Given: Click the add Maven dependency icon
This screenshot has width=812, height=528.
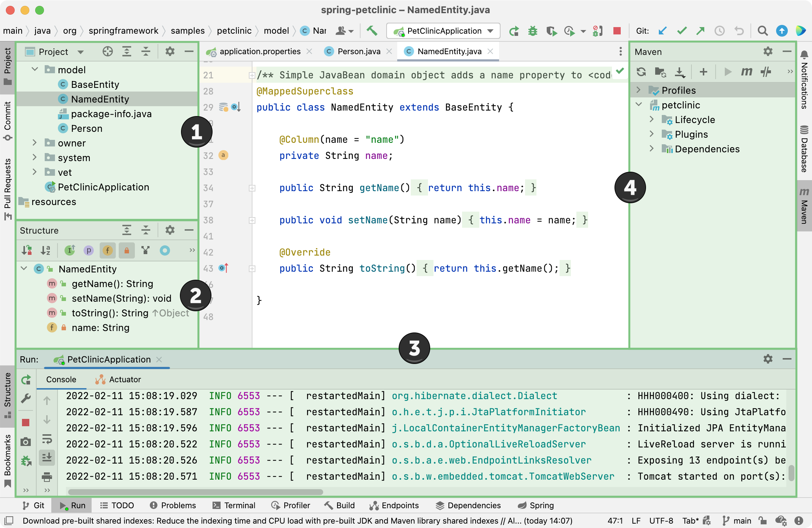Looking at the screenshot, I should (704, 71).
